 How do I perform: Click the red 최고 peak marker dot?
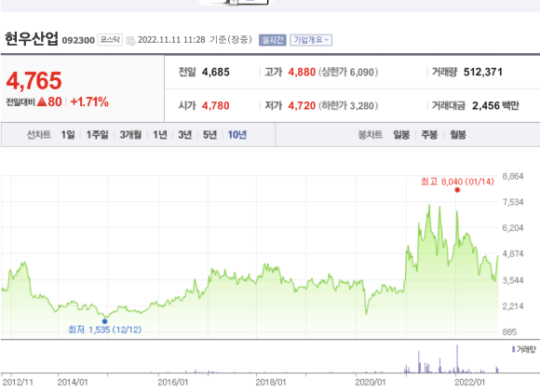tap(457, 190)
